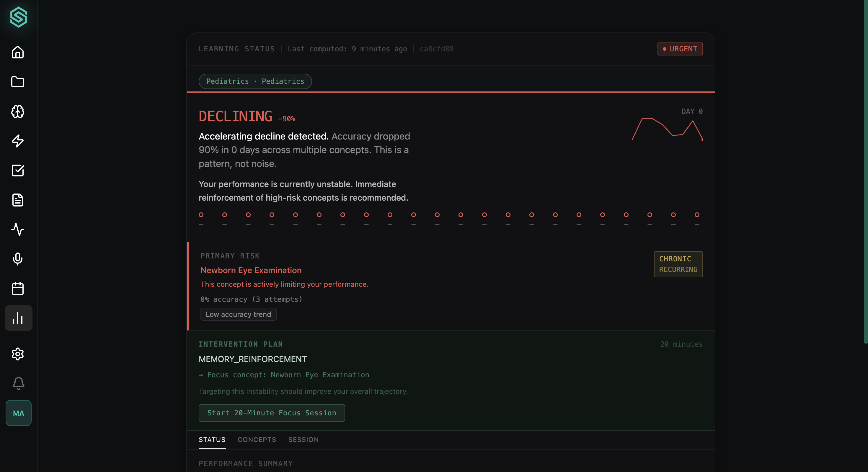Open the home icon in sidebar

[x=17, y=53]
